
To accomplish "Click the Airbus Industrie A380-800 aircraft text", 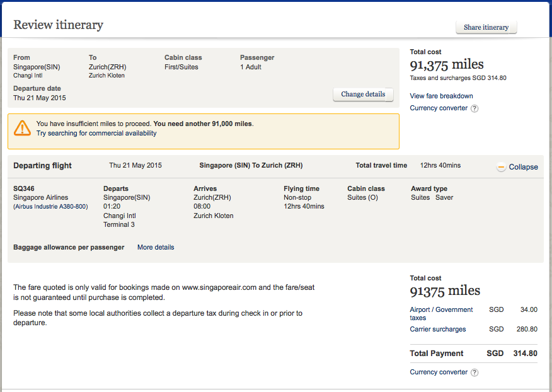I will [x=51, y=207].
